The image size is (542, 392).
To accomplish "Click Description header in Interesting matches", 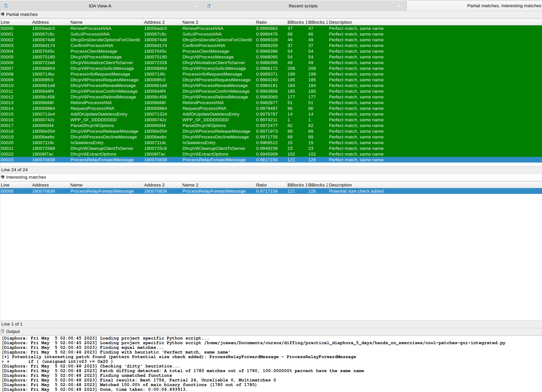I will pos(340,185).
